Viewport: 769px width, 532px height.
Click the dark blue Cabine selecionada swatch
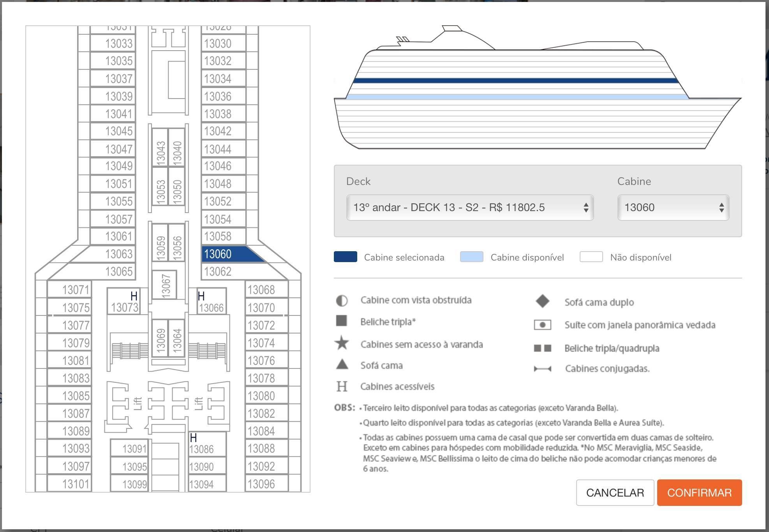point(345,257)
